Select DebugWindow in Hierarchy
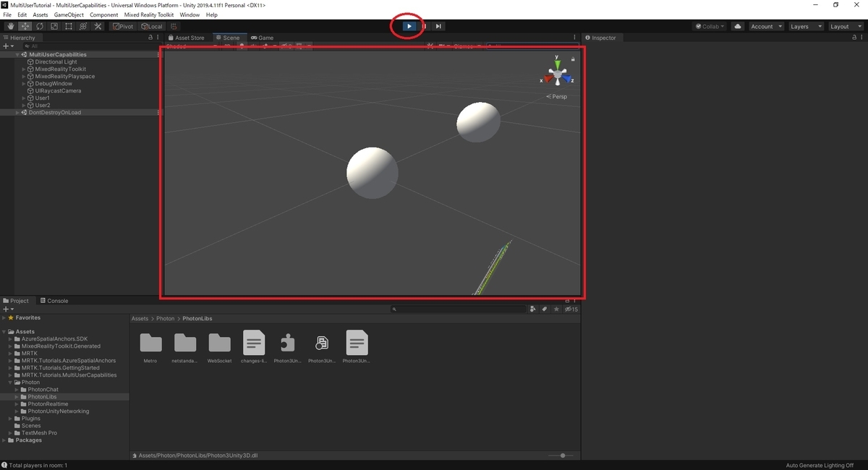The height and width of the screenshot is (470, 868). coord(54,84)
